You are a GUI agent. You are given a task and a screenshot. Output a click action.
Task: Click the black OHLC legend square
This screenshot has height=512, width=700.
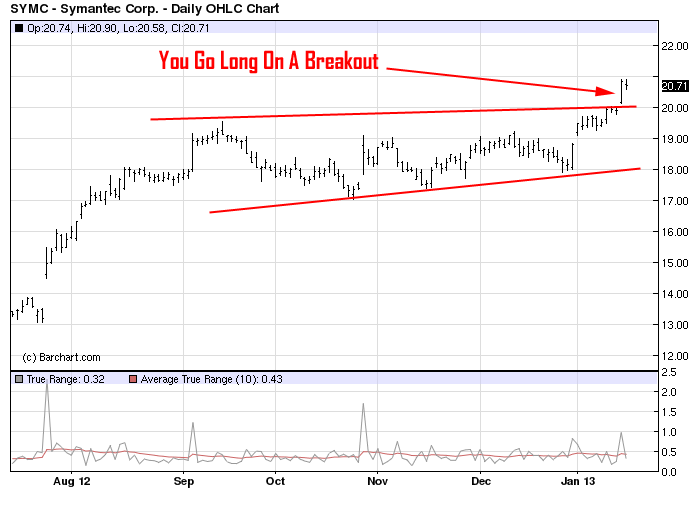(x=19, y=28)
